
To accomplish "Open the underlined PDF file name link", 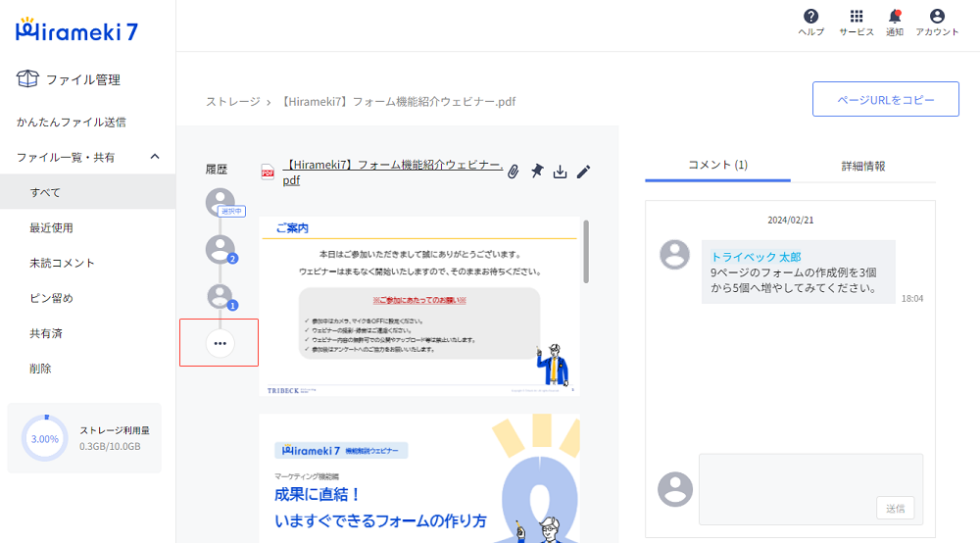I will (x=393, y=172).
